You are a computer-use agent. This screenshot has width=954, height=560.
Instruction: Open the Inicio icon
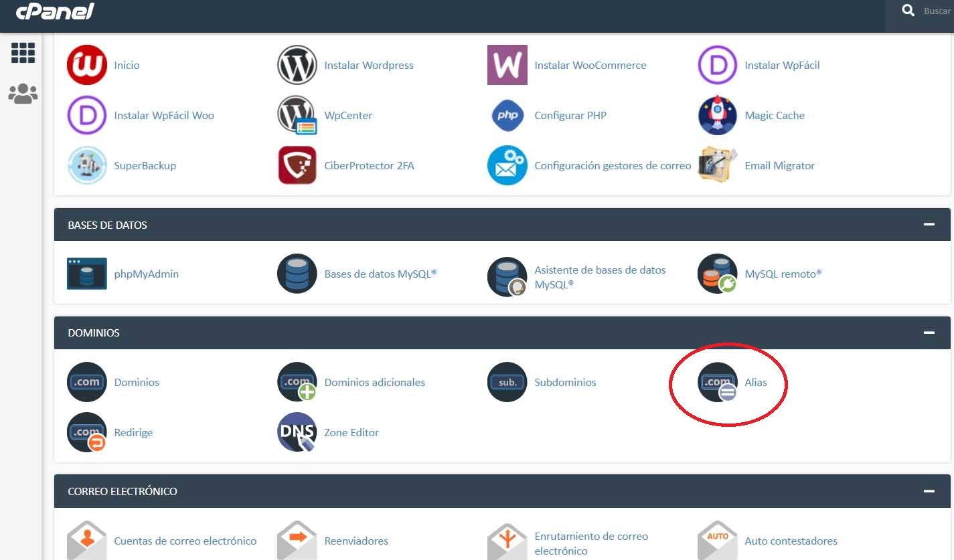(x=87, y=65)
